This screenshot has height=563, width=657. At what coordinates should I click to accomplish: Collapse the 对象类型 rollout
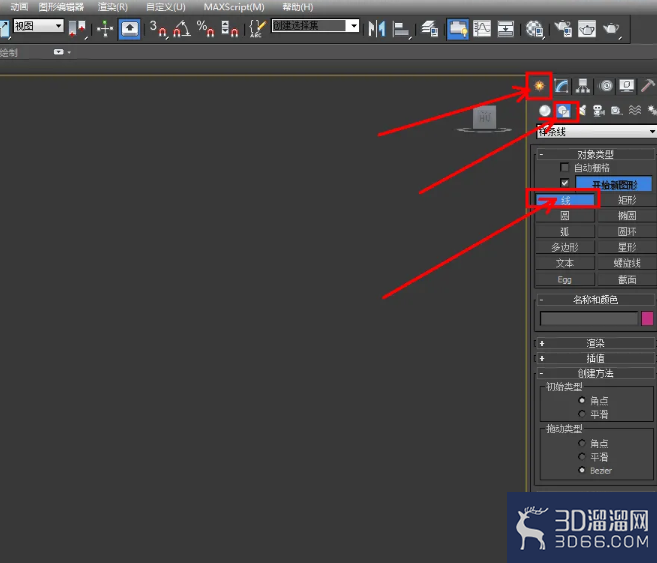(595, 154)
